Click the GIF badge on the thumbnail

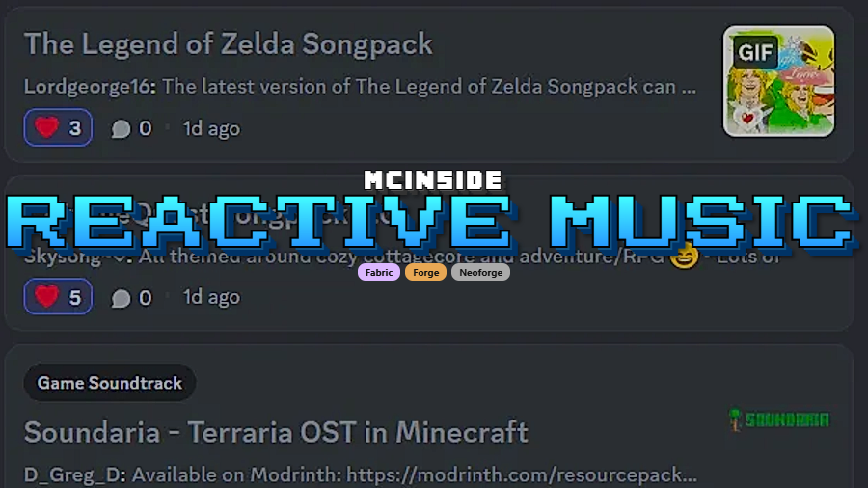755,52
